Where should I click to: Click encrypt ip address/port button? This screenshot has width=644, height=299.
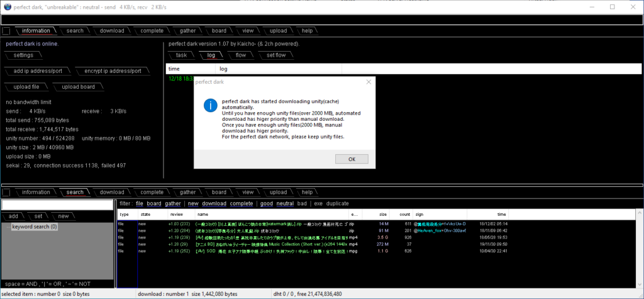point(113,71)
